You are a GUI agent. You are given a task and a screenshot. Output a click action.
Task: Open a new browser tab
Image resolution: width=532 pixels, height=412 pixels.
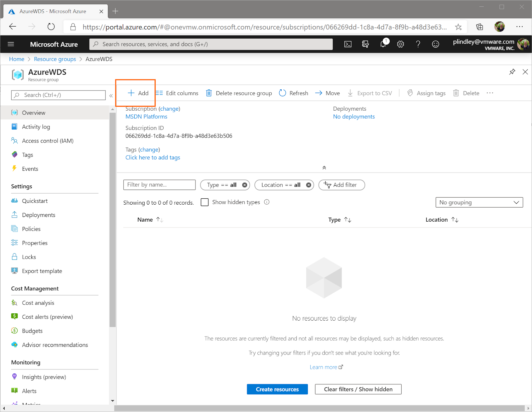115,11
